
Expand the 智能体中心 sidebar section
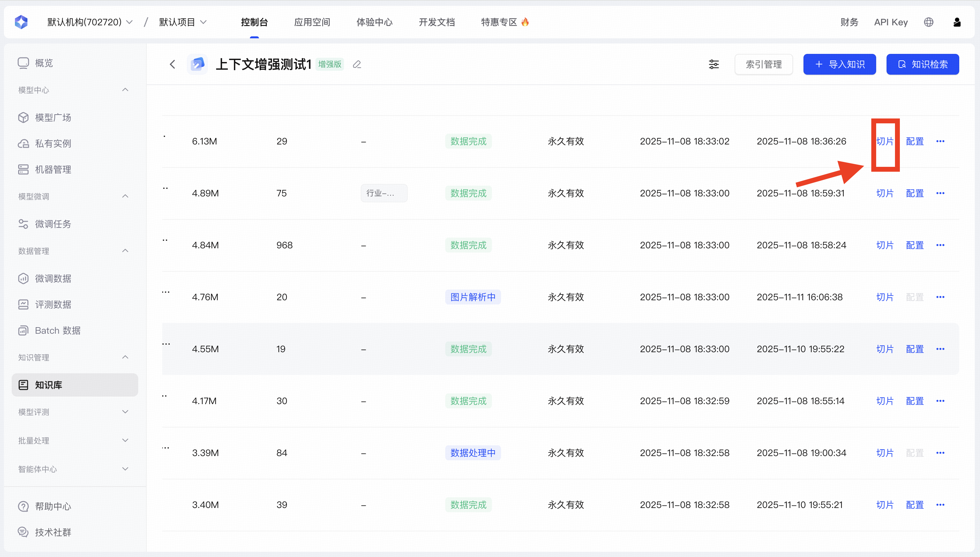[125, 469]
